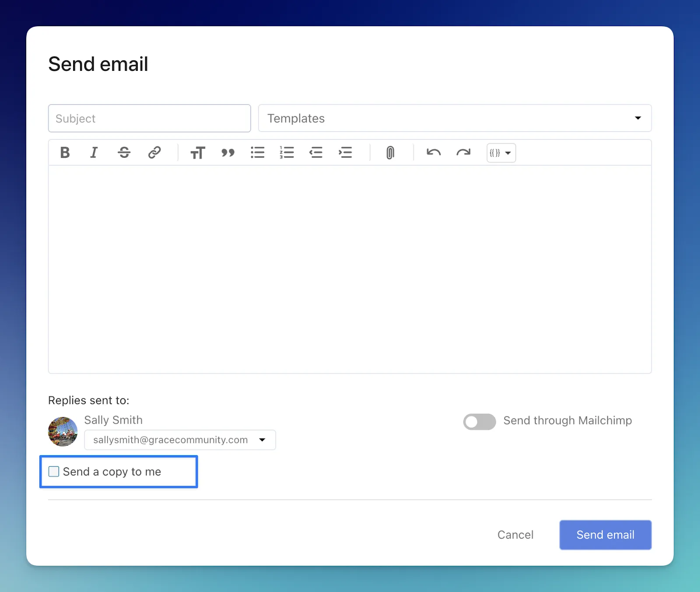Screen dimensions: 700x592
Task: Apply italic formatting
Action: pos(94,153)
